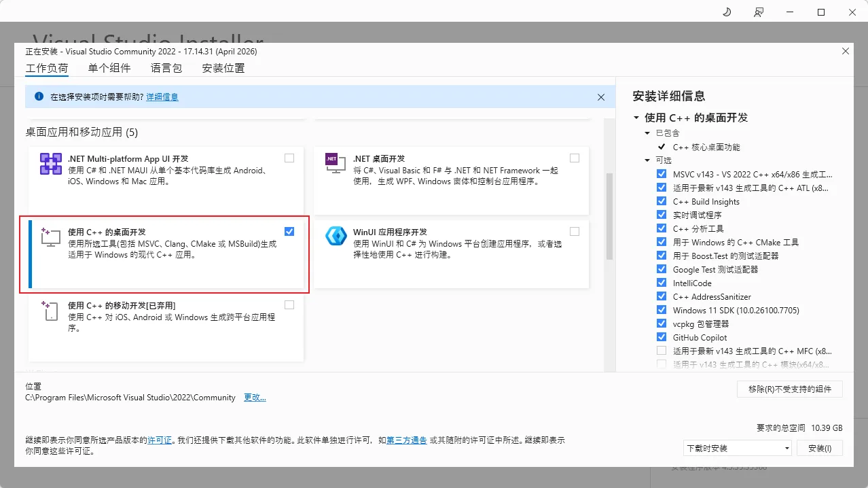Click the 使用 C++ 的移动开发 workload icon
Viewport: 868px width, 488px height.
(x=51, y=311)
